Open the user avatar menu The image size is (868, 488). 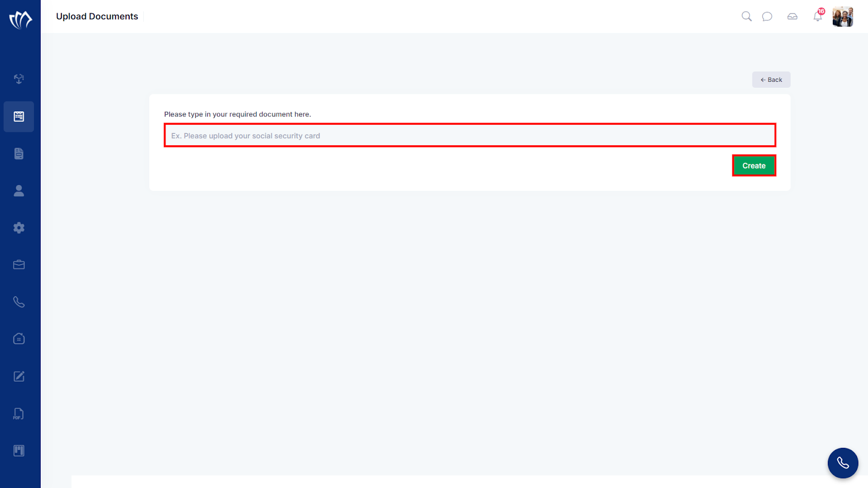[x=843, y=17]
